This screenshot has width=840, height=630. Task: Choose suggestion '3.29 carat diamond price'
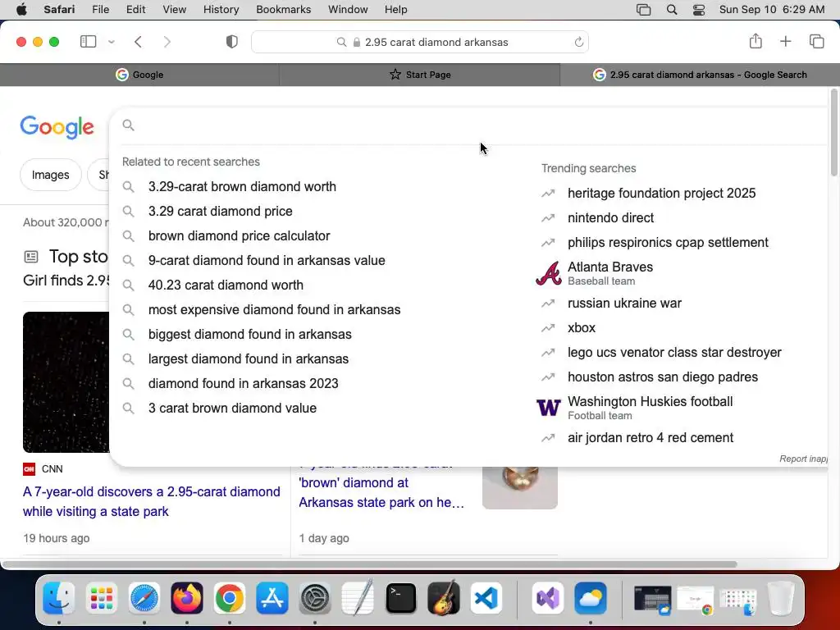(x=220, y=211)
